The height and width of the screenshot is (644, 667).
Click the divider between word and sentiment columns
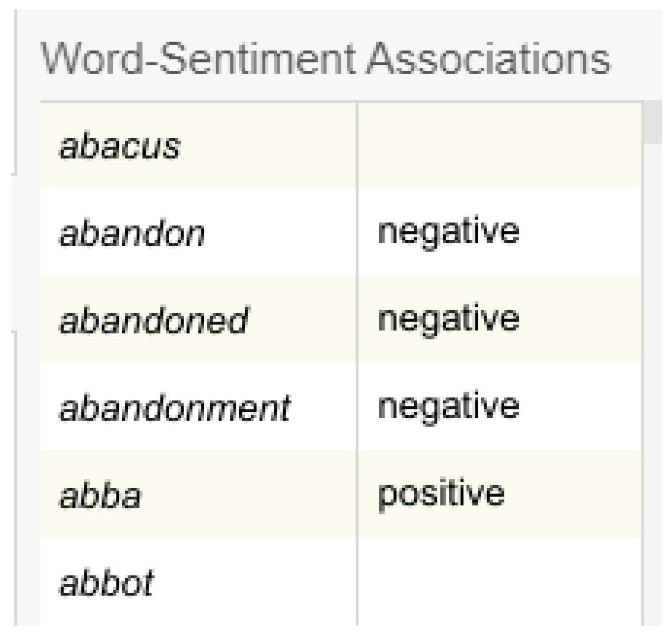coord(357,364)
